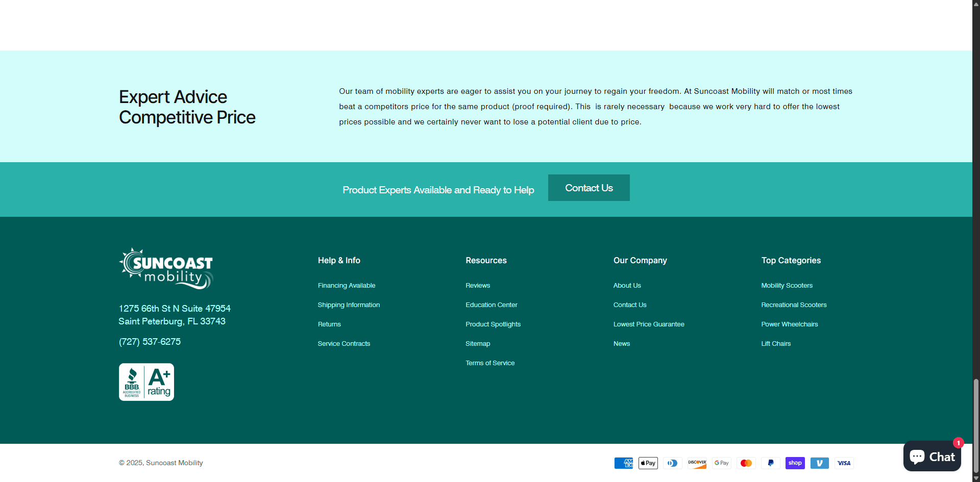Viewport: 980px width, 482px height.
Task: Select the Visa payment icon
Action: 844,463
